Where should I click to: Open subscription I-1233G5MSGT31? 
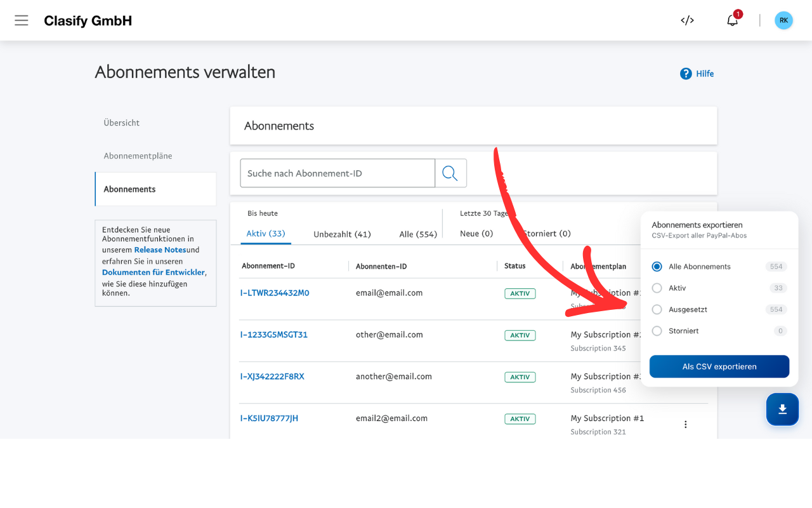(274, 335)
